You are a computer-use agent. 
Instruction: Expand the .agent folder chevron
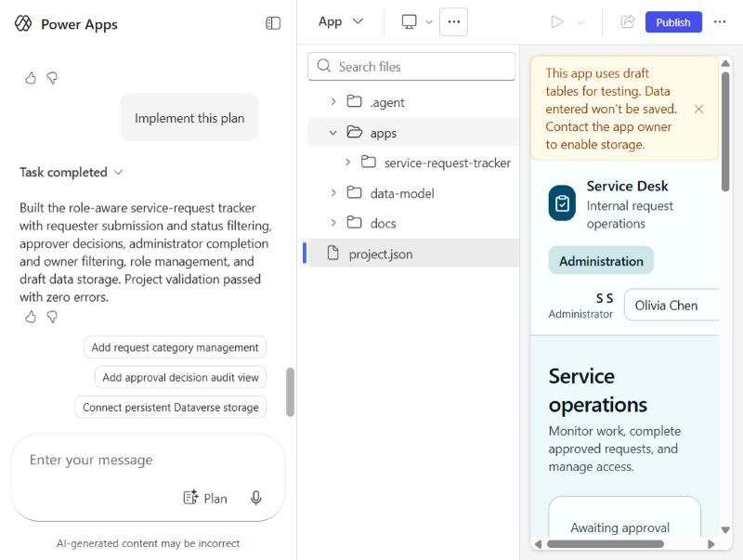[x=333, y=101]
